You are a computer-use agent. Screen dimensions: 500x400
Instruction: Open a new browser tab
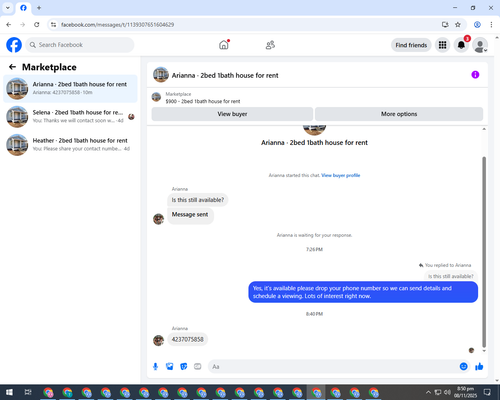39,8
